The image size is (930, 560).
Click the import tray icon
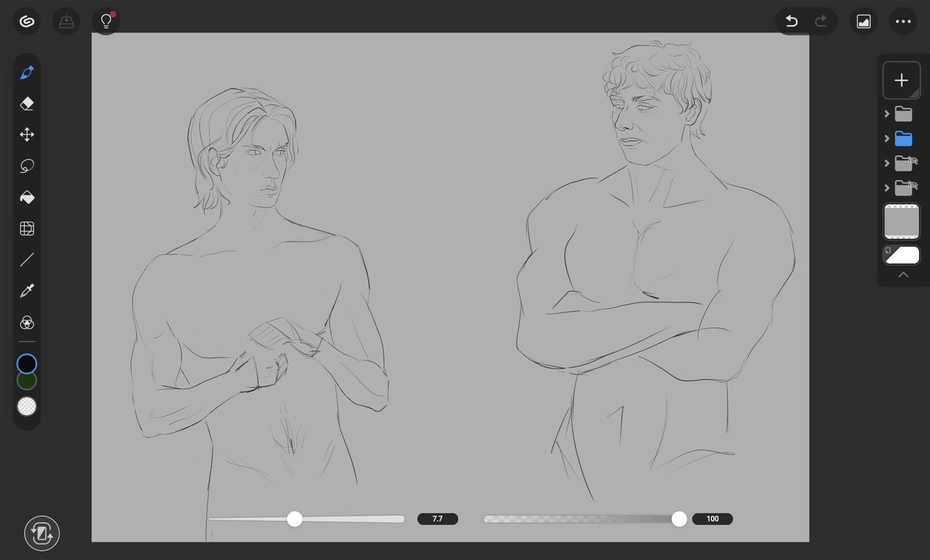pos(67,22)
